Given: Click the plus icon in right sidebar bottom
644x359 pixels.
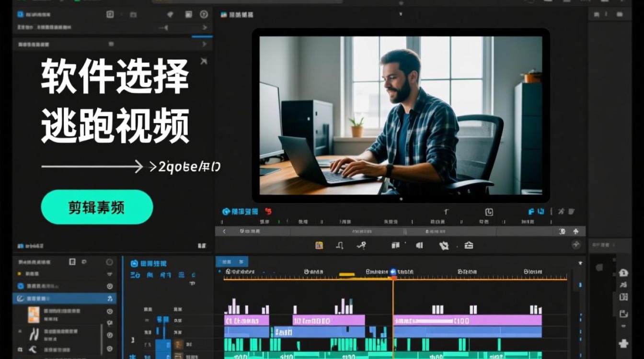Looking at the screenshot, I should pyautogui.click(x=623, y=343).
